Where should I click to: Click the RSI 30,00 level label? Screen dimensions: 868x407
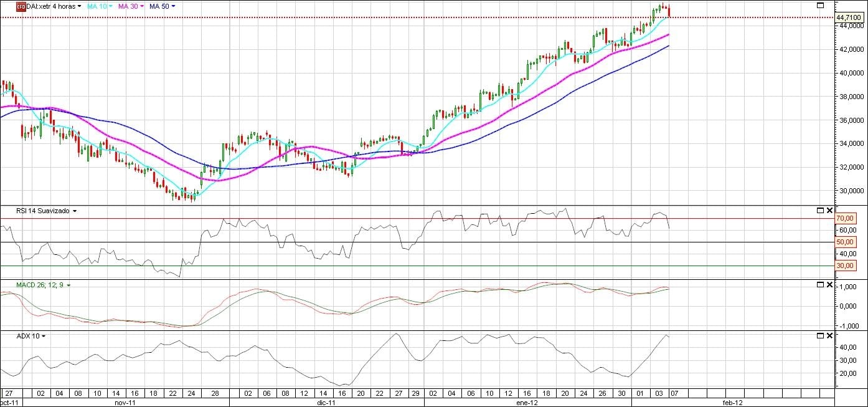[x=844, y=266]
